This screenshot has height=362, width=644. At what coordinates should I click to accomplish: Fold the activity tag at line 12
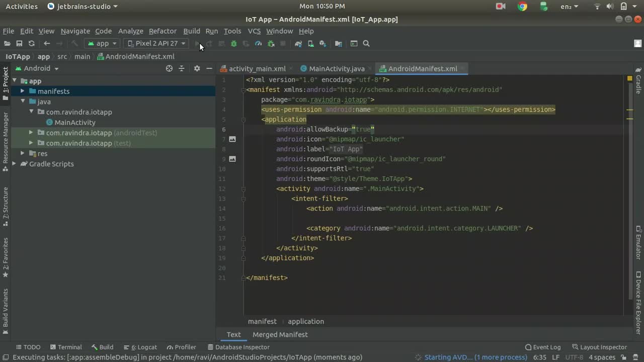click(243, 189)
